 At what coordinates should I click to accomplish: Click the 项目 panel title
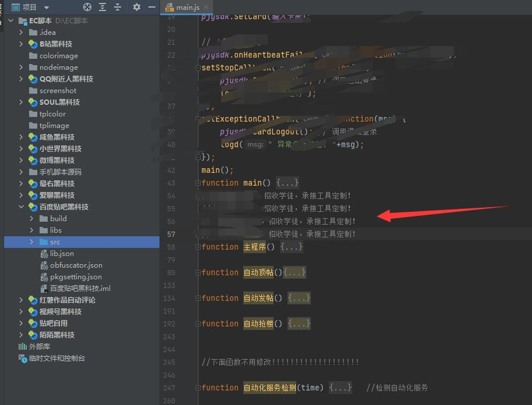pyautogui.click(x=29, y=7)
